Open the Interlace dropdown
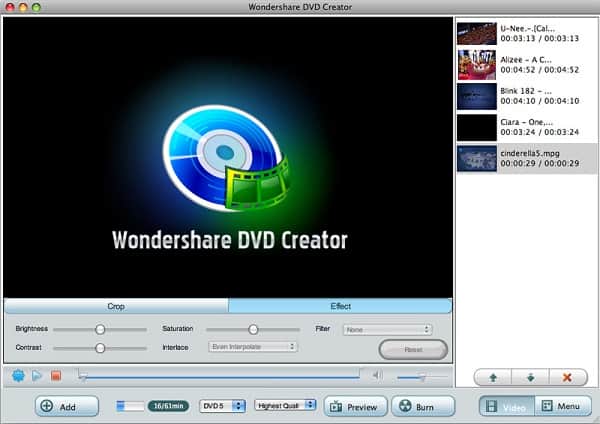 (252, 347)
